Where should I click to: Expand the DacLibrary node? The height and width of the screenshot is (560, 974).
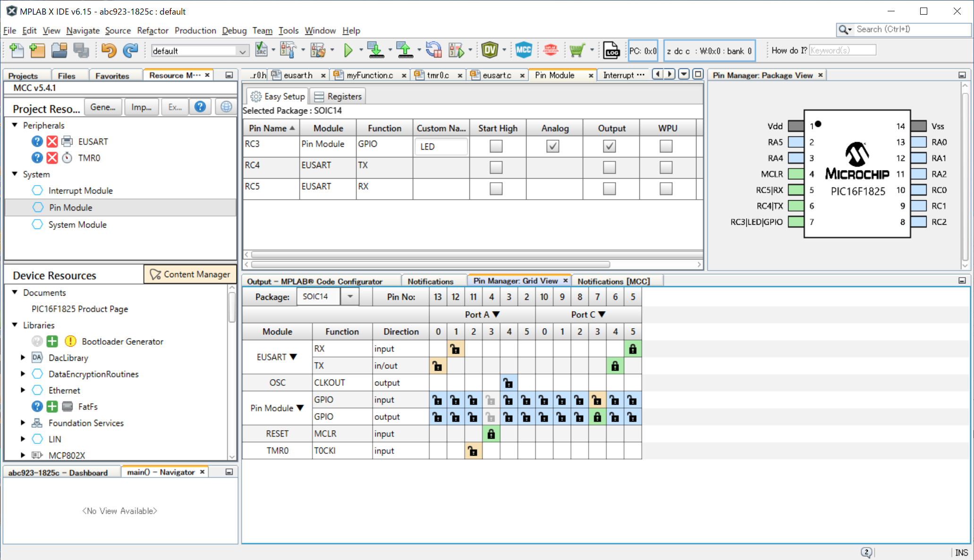[x=23, y=357]
